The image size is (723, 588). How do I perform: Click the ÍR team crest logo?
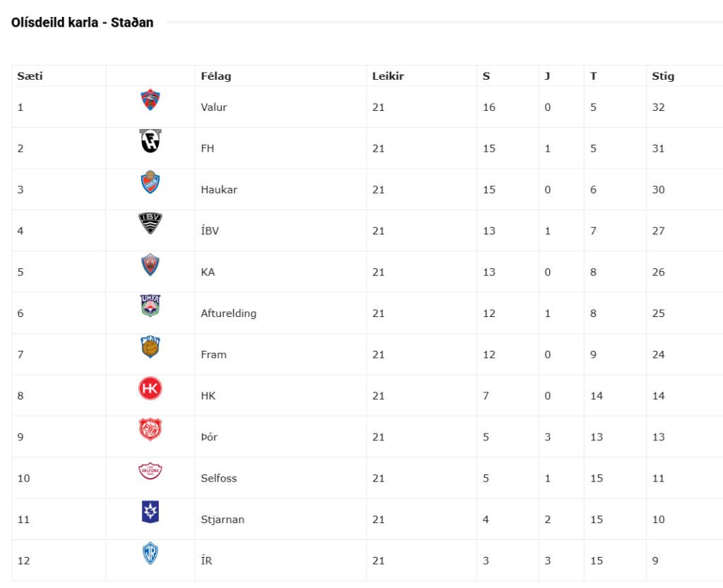click(150, 553)
